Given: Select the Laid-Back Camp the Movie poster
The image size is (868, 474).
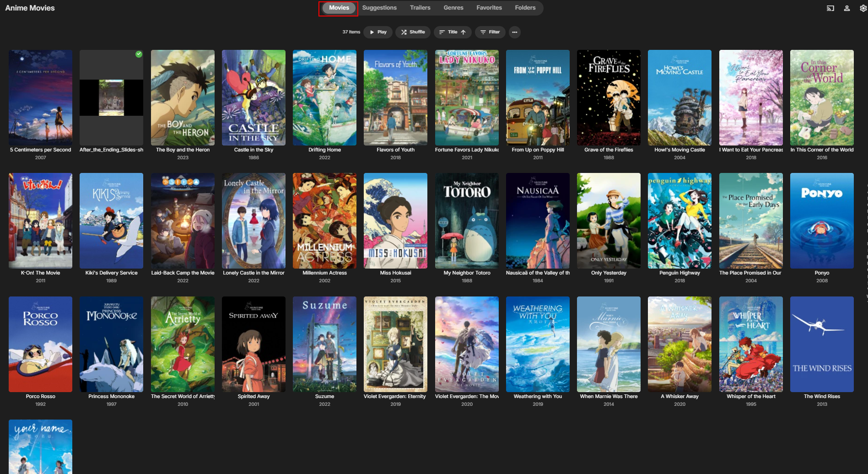Looking at the screenshot, I should click(183, 221).
